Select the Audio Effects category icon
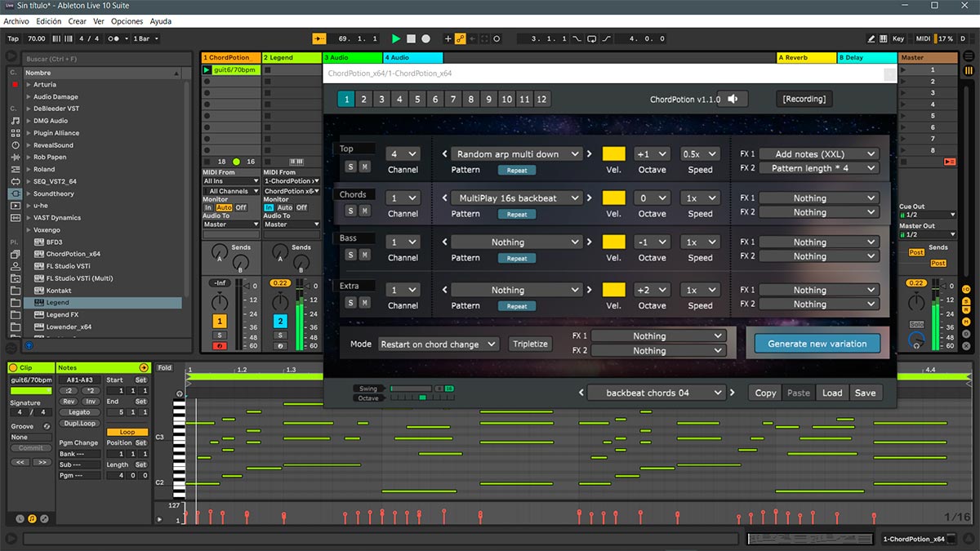 tap(15, 157)
